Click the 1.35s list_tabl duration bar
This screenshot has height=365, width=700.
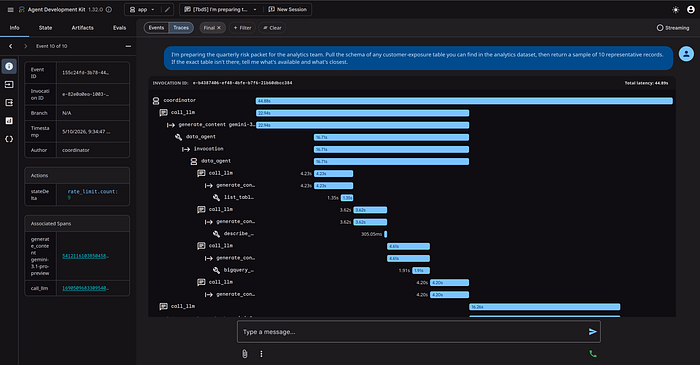pyautogui.click(x=347, y=198)
